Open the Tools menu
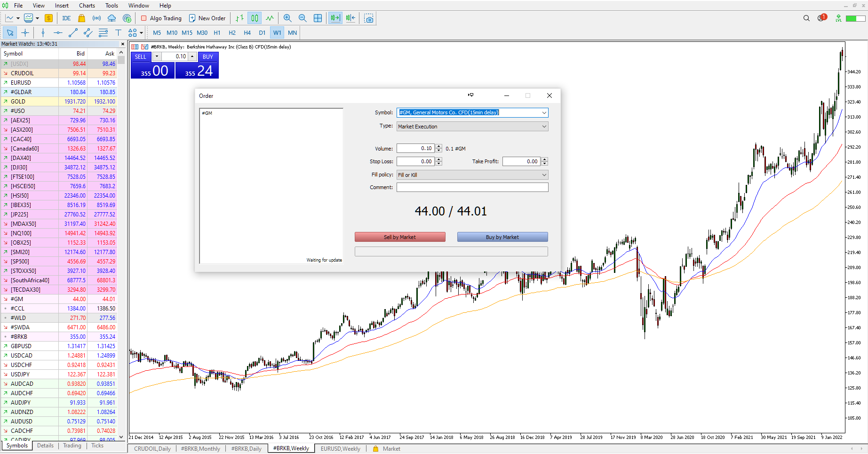This screenshot has width=868, height=454. [x=111, y=6]
